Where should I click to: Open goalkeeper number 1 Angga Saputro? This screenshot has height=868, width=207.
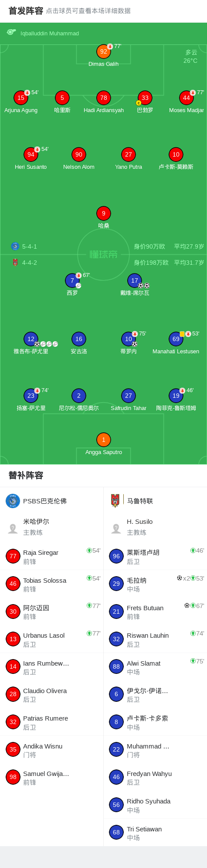pos(104,440)
